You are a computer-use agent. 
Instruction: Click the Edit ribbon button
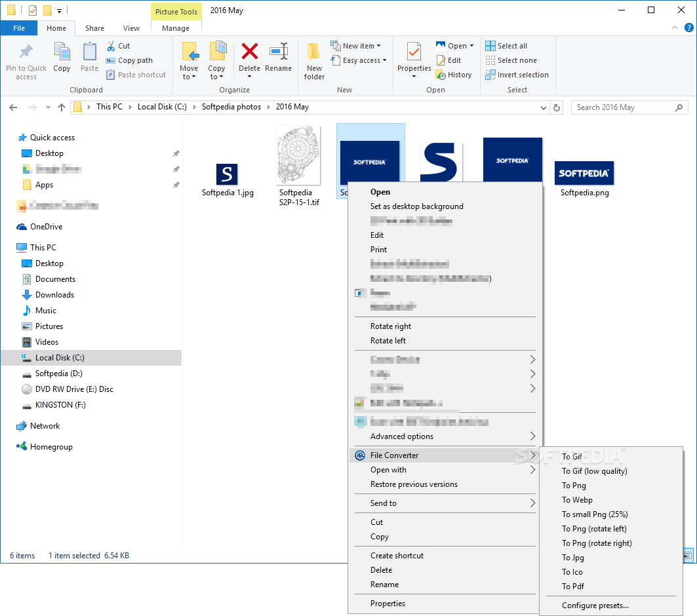449,60
